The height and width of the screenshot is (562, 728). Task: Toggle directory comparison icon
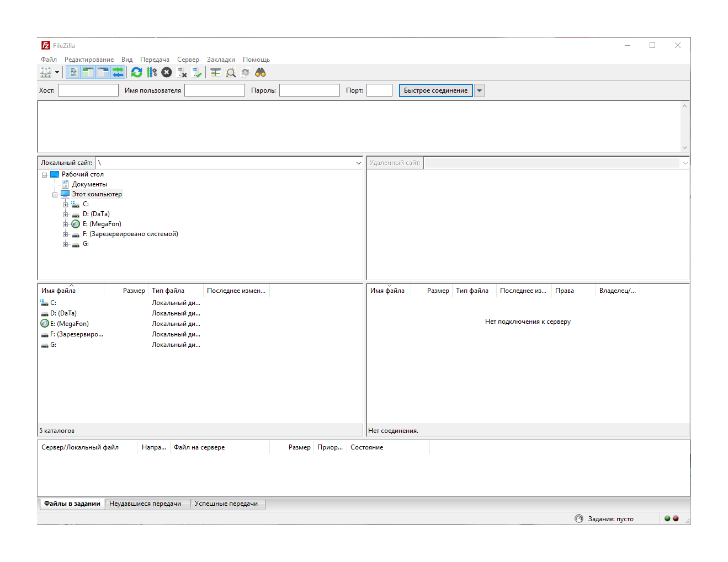coord(231,72)
